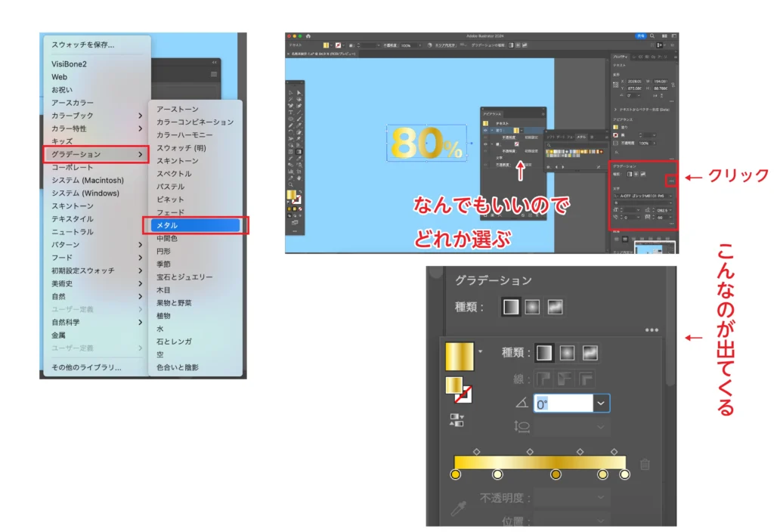Screen dimensions: 774x532
Task: Select the linear gradient type icon in the gradient panel
Action: 545,353
